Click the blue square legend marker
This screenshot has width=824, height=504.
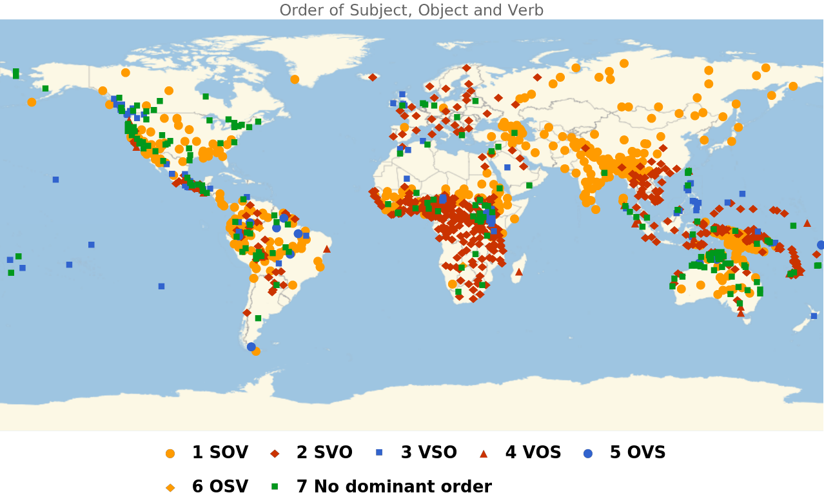(379, 452)
